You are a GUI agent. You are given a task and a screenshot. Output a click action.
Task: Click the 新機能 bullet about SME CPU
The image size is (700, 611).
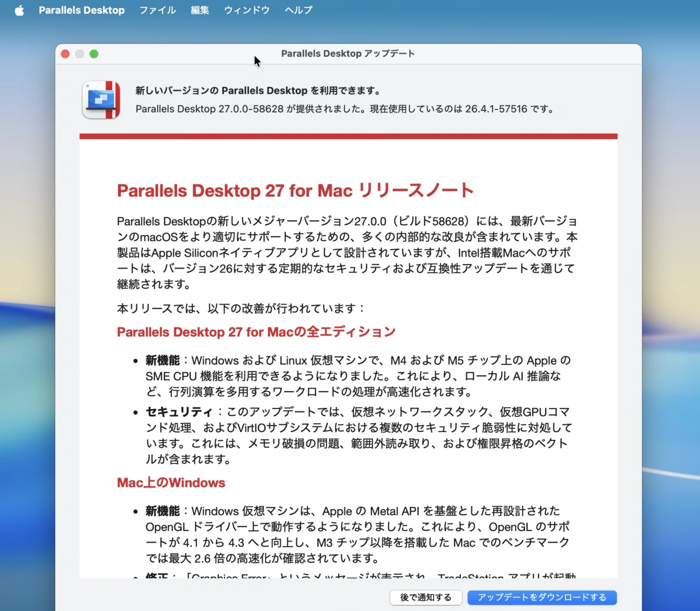coord(358,376)
